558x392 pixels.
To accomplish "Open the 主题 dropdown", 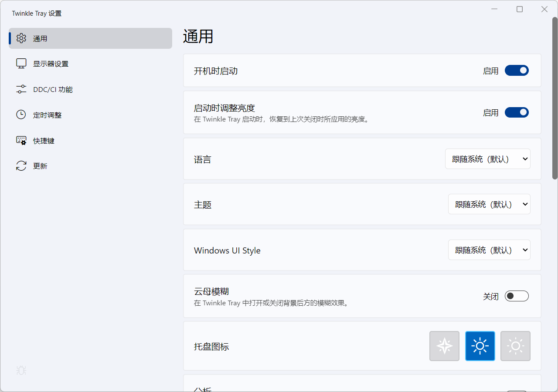I will 489,204.
